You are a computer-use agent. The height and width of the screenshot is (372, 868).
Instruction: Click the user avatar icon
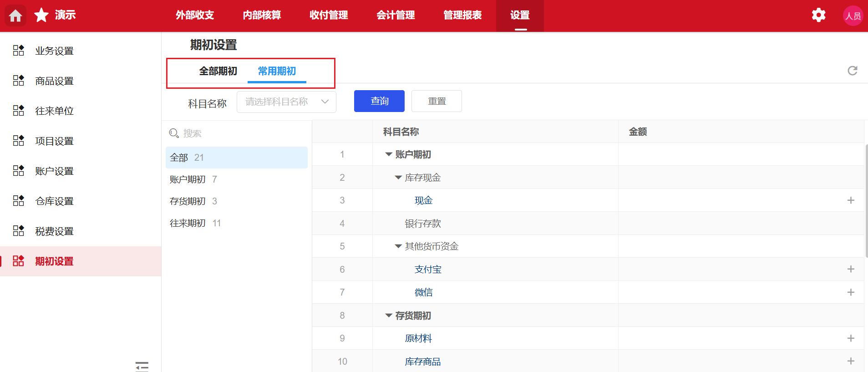[x=853, y=16]
